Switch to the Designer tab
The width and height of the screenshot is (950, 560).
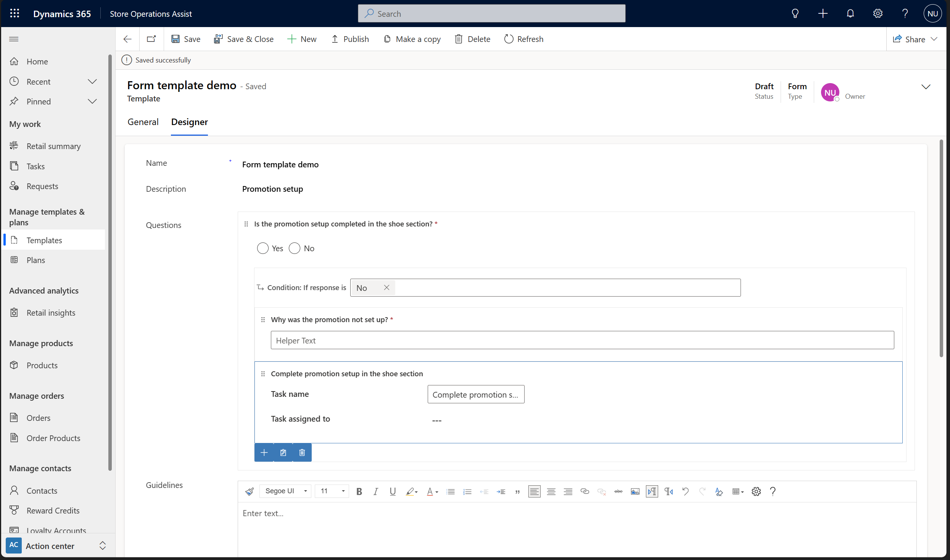point(190,122)
